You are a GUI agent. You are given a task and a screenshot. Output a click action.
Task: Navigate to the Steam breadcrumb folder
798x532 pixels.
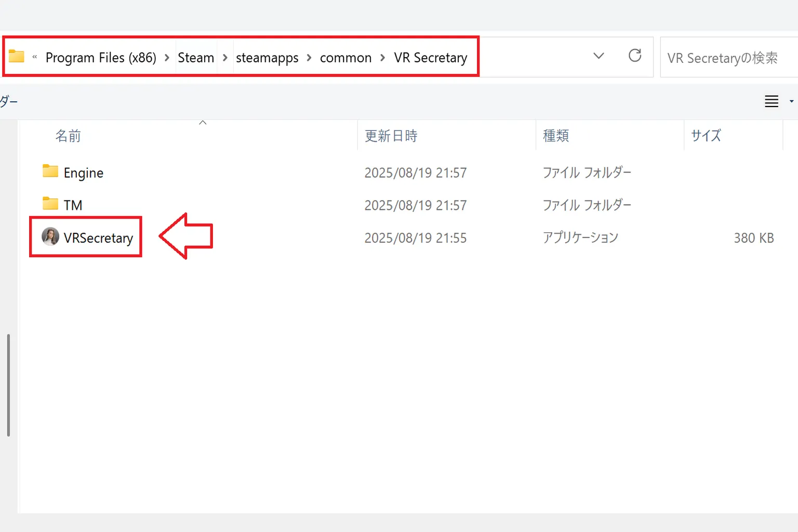coord(196,58)
